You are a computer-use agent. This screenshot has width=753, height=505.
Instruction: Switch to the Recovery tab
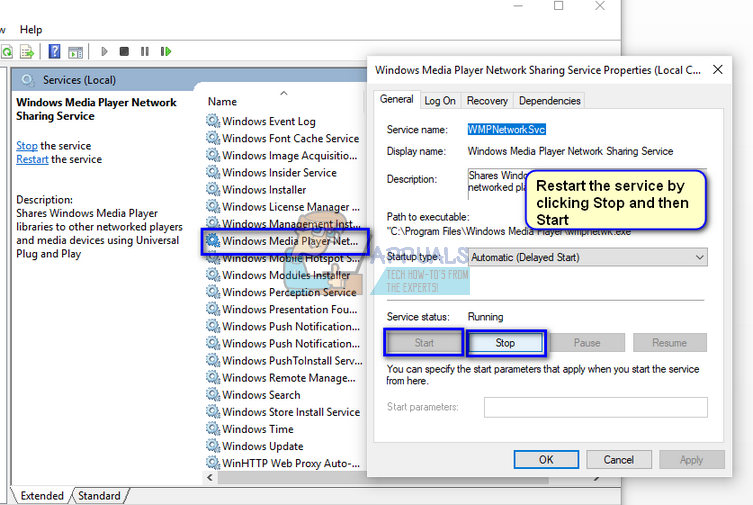pyautogui.click(x=487, y=101)
